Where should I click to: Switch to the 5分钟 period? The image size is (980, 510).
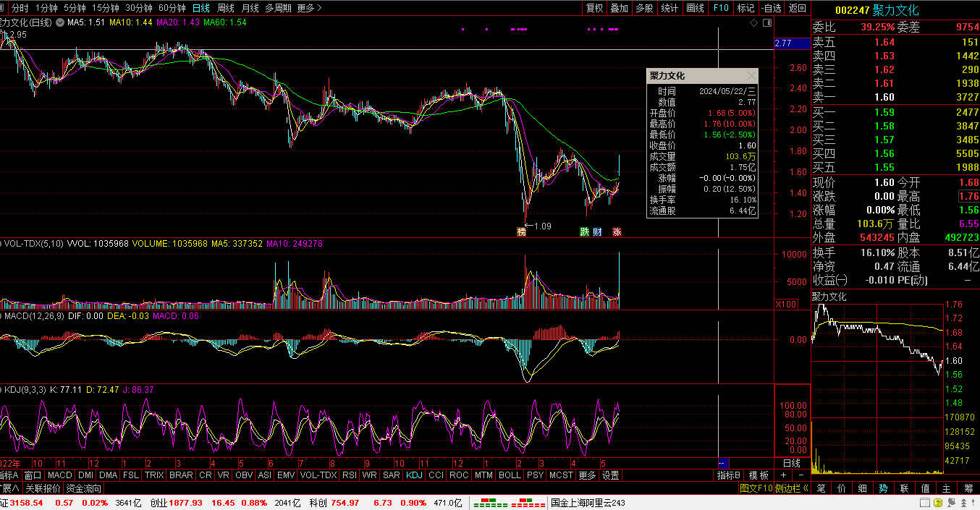point(75,8)
